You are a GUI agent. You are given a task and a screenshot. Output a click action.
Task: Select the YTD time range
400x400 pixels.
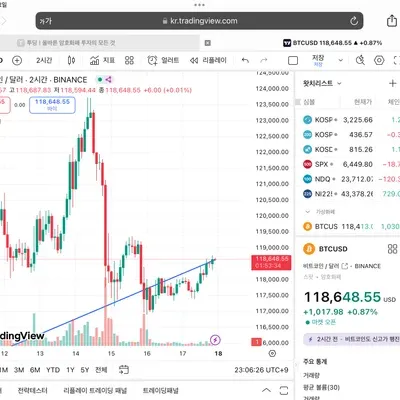pos(53,370)
